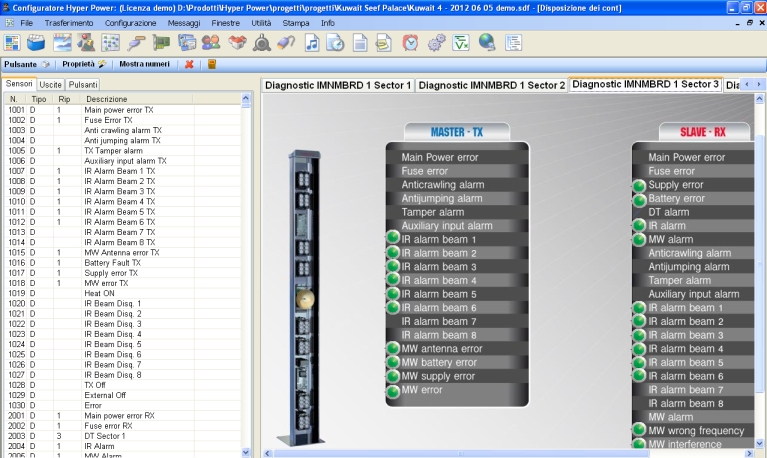Select sensor row 1007 IR Alarm Beam 1 TX
The height and width of the screenshot is (458, 767).
120,171
